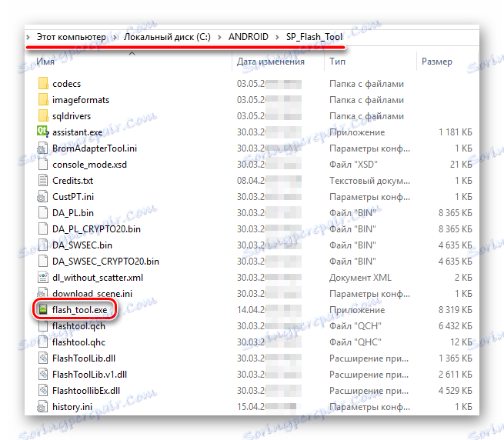Click the FlashToolLib.v1.dll icon
Image resolution: width=504 pixels, height=440 pixels.
[x=43, y=374]
